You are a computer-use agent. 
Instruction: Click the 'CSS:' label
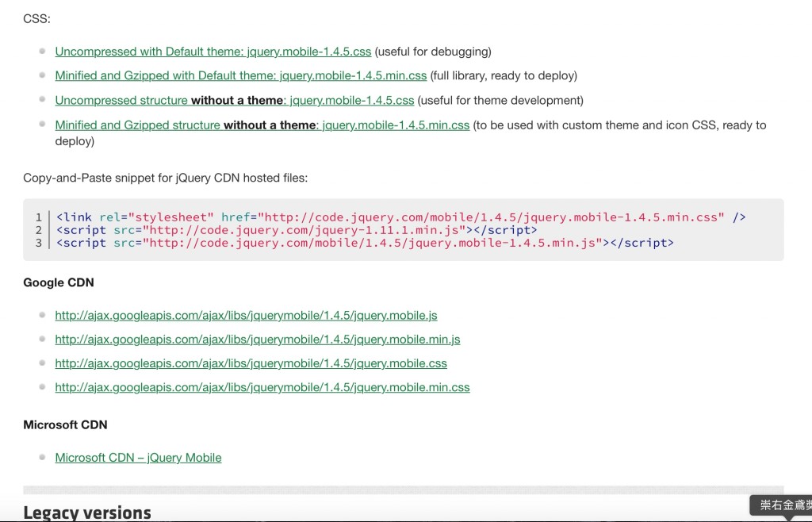pos(36,19)
